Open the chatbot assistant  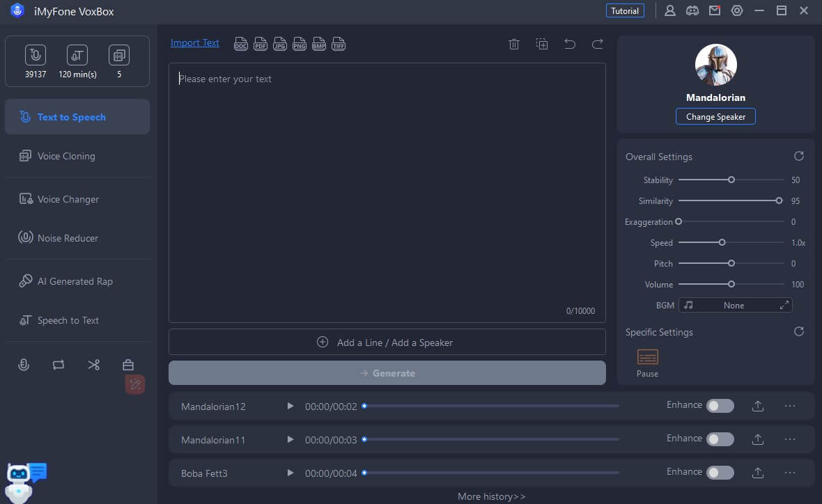pyautogui.click(x=25, y=482)
